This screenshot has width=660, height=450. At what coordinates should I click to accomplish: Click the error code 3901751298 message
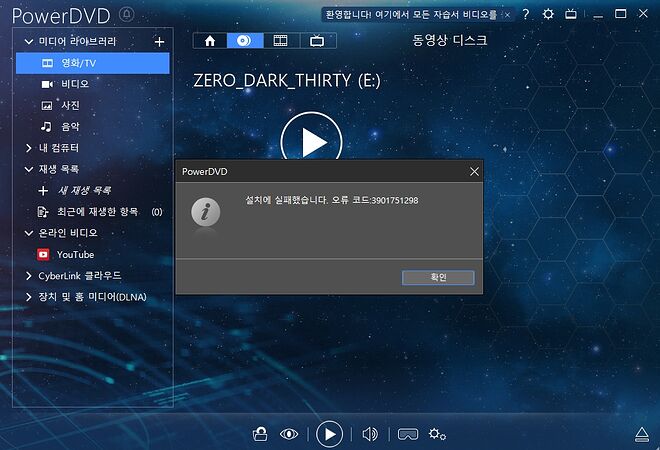332,200
